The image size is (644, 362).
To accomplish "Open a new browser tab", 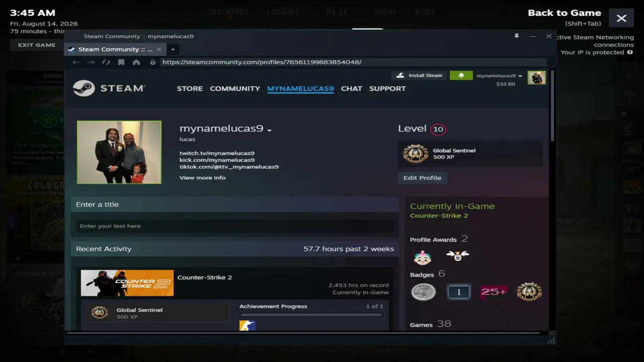I will pyautogui.click(x=173, y=49).
